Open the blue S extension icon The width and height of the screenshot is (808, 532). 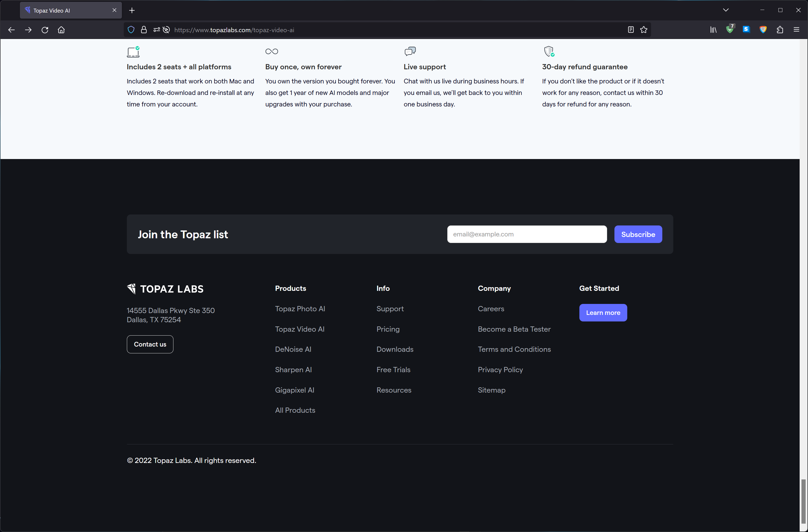click(x=746, y=30)
